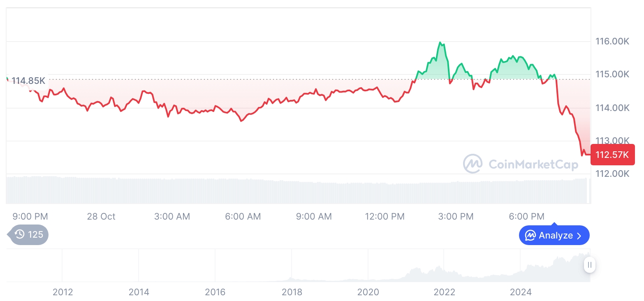The width and height of the screenshot is (644, 301).
Task: Click the 2016 marker on the navigator
Action: (215, 292)
